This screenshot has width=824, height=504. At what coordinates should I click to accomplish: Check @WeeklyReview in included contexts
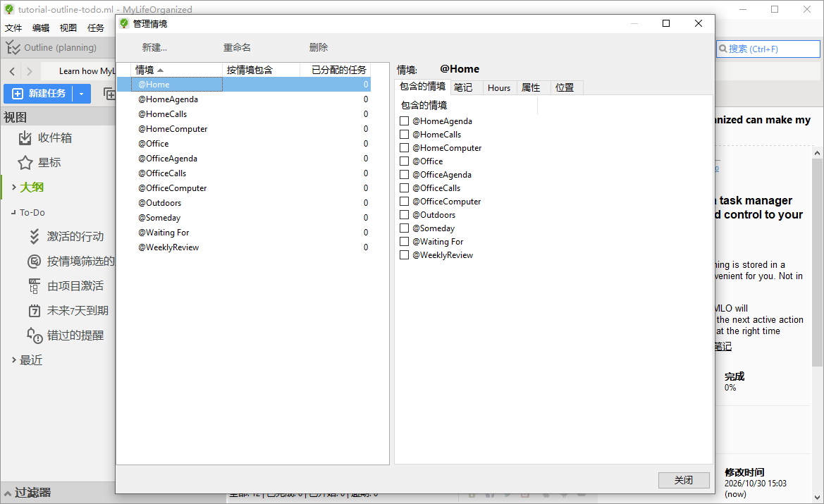(x=404, y=255)
